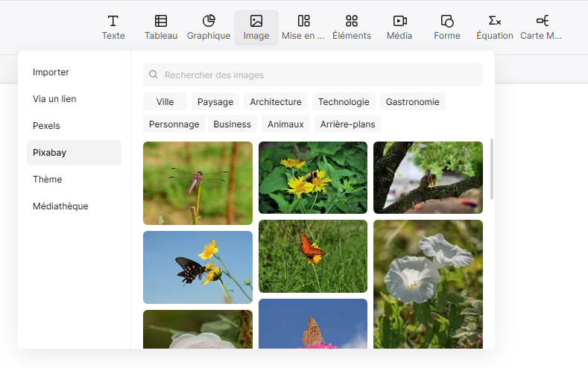This screenshot has width=588, height=368.
Task: Click the search magnifier icon
Action: [153, 74]
